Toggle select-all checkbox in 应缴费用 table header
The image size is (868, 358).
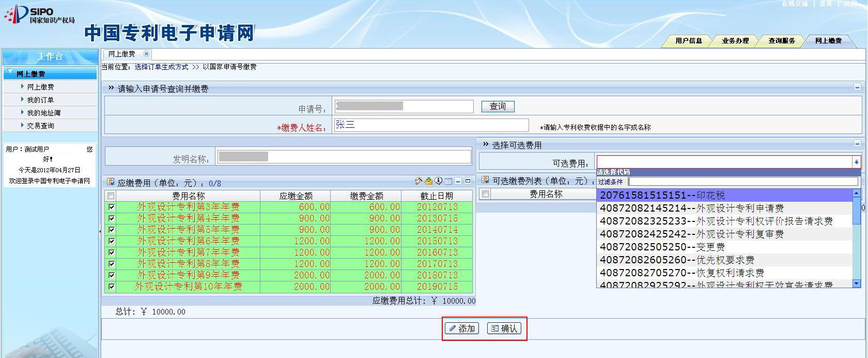coord(111,196)
